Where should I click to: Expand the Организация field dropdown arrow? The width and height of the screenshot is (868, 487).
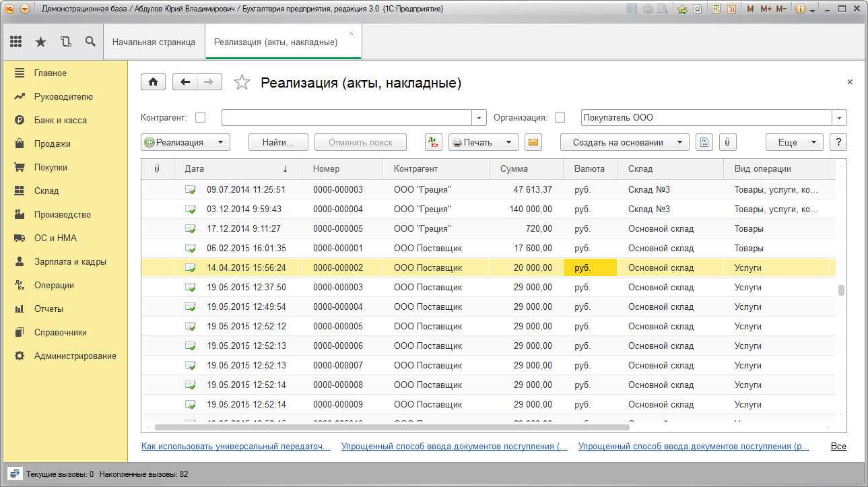point(839,117)
